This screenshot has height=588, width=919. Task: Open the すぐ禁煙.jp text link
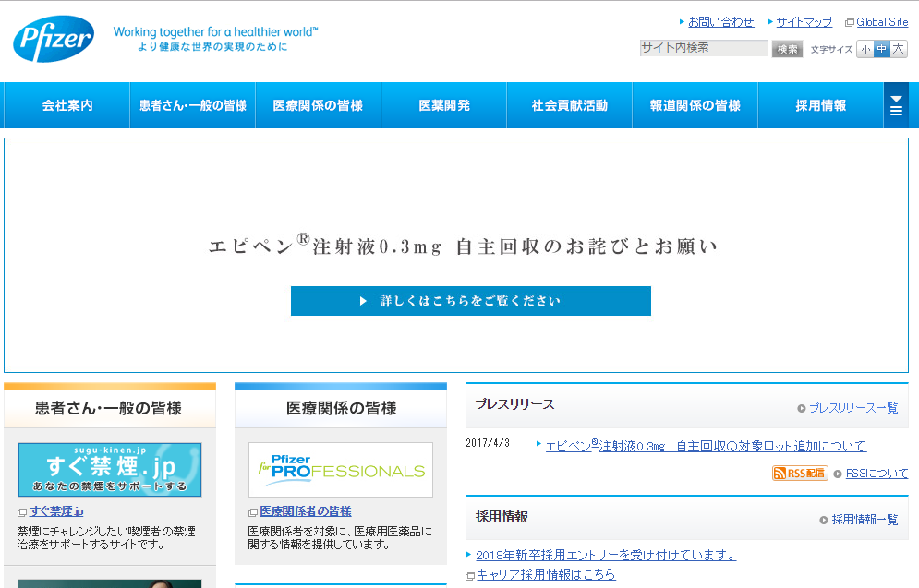tap(56, 511)
